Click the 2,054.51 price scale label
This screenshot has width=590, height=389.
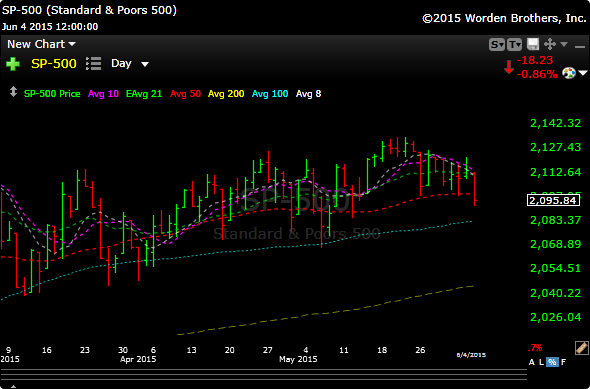(555, 268)
